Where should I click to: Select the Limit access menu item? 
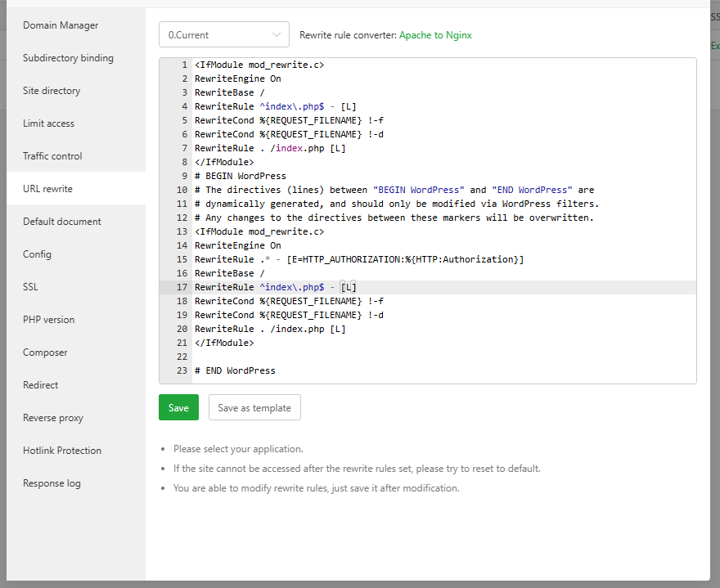pos(48,123)
